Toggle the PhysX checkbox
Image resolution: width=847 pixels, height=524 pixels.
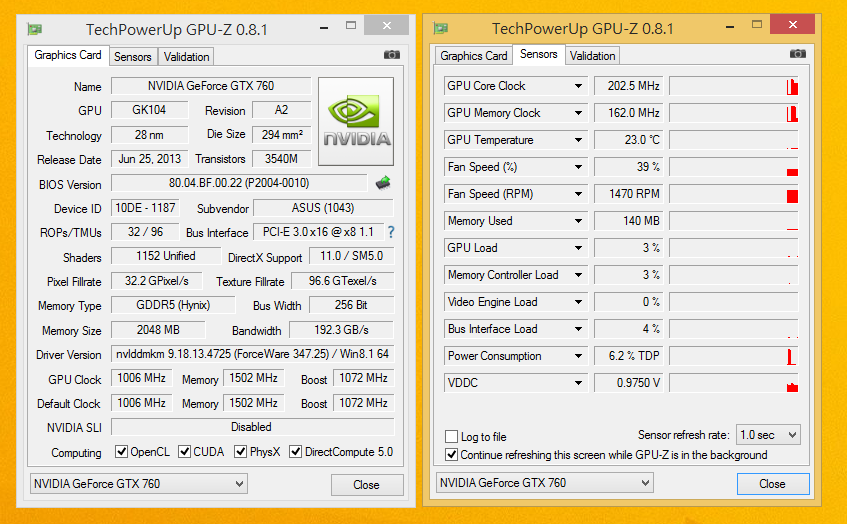pos(240,452)
